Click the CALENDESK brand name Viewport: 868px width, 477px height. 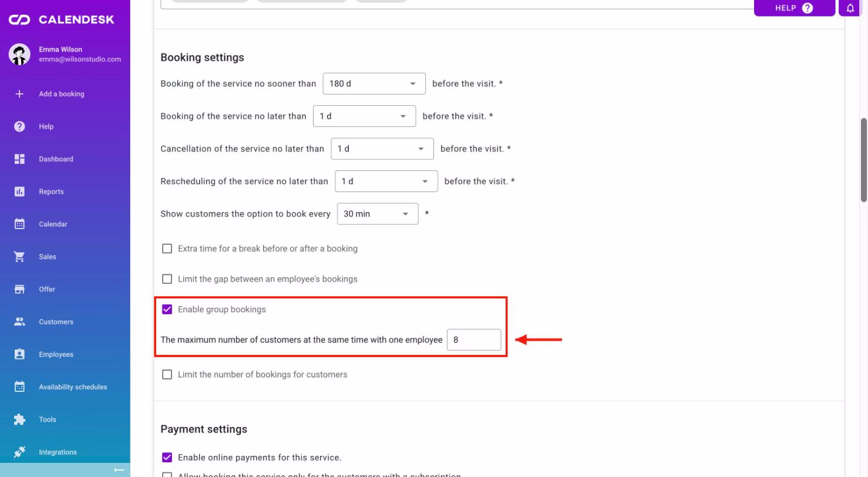click(x=76, y=20)
